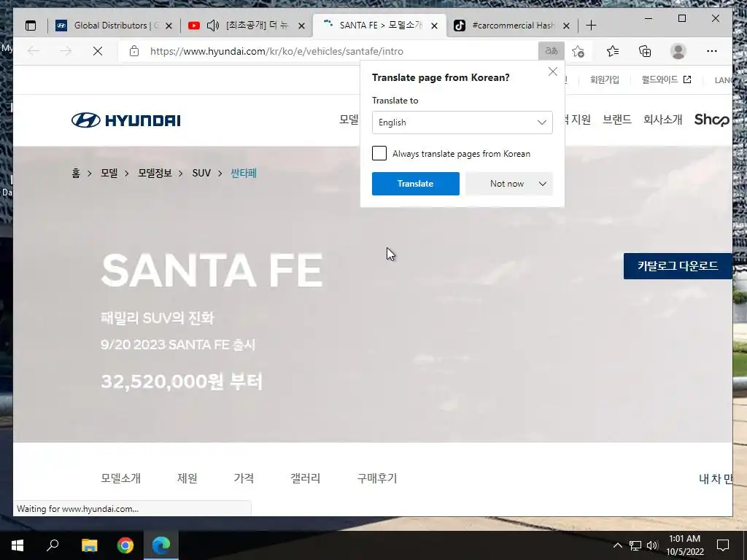Viewport: 747px width, 560px height.
Task: Expand the Not now dropdown arrow
Action: [x=543, y=184]
